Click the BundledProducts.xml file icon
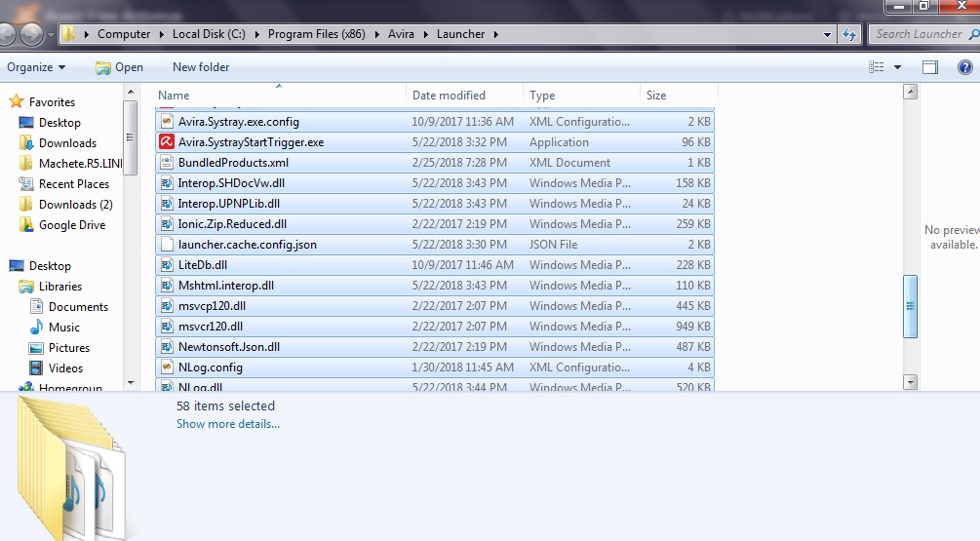This screenshot has width=980, height=541. pos(167,163)
